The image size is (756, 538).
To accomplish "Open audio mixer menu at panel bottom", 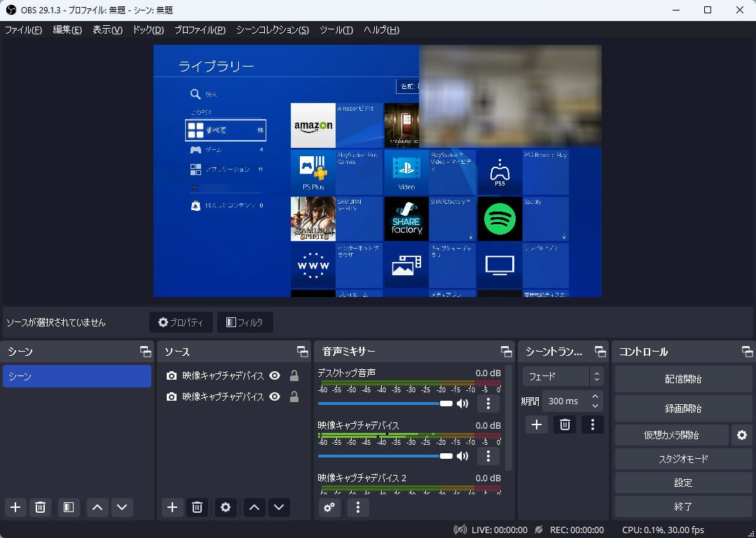I will (358, 507).
